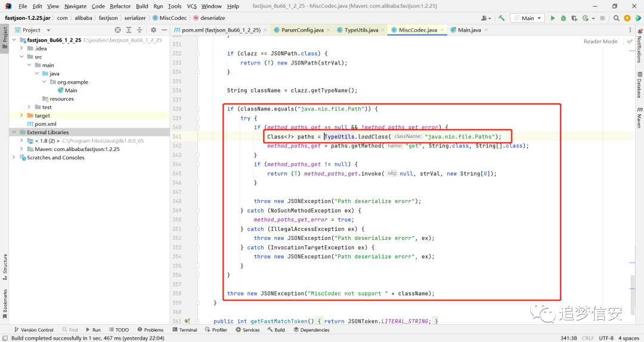Switch to the TypeUtils.java tab

pyautogui.click(x=361, y=30)
